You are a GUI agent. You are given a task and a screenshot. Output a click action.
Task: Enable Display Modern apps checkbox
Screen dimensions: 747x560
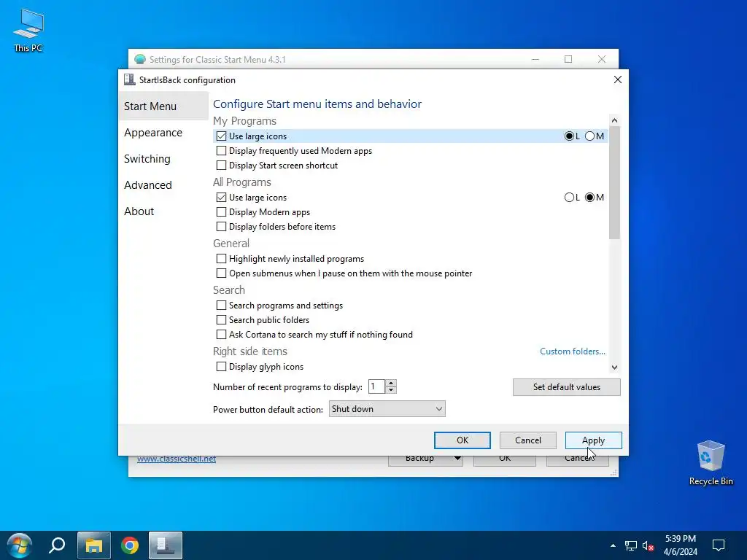tap(221, 212)
